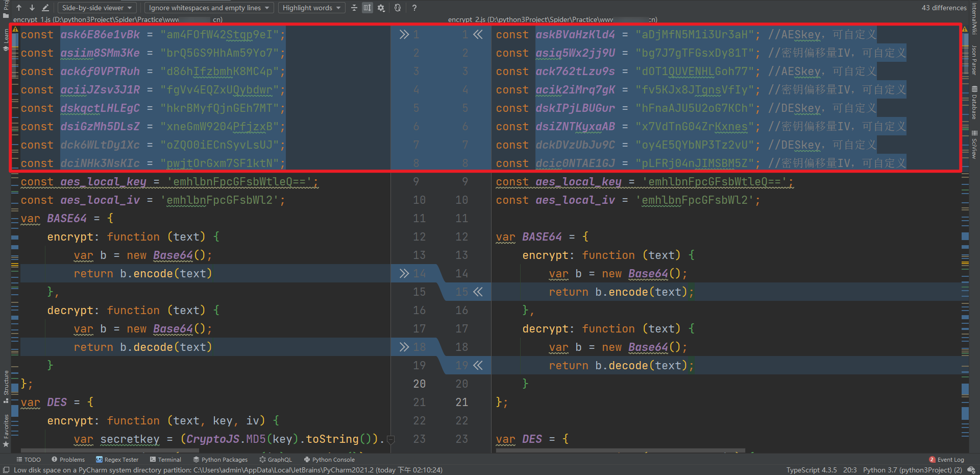Click the encrypt_1.js file path header

click(117, 19)
